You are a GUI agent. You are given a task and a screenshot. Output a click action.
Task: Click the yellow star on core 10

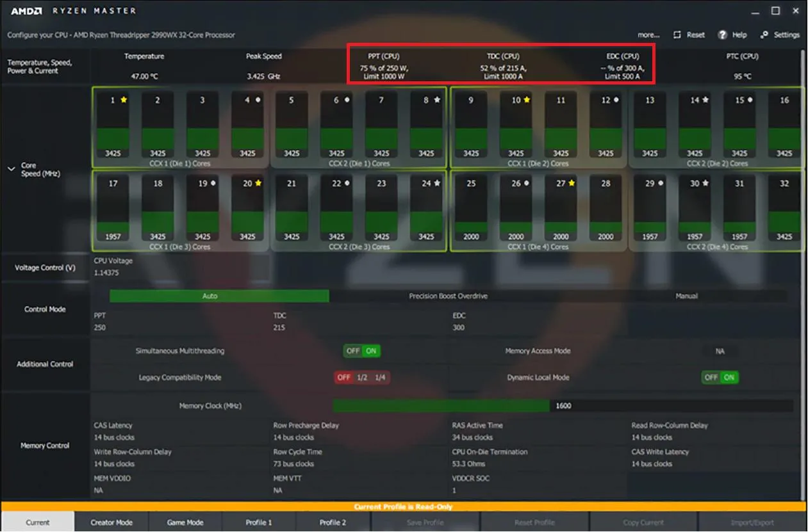pos(527,100)
